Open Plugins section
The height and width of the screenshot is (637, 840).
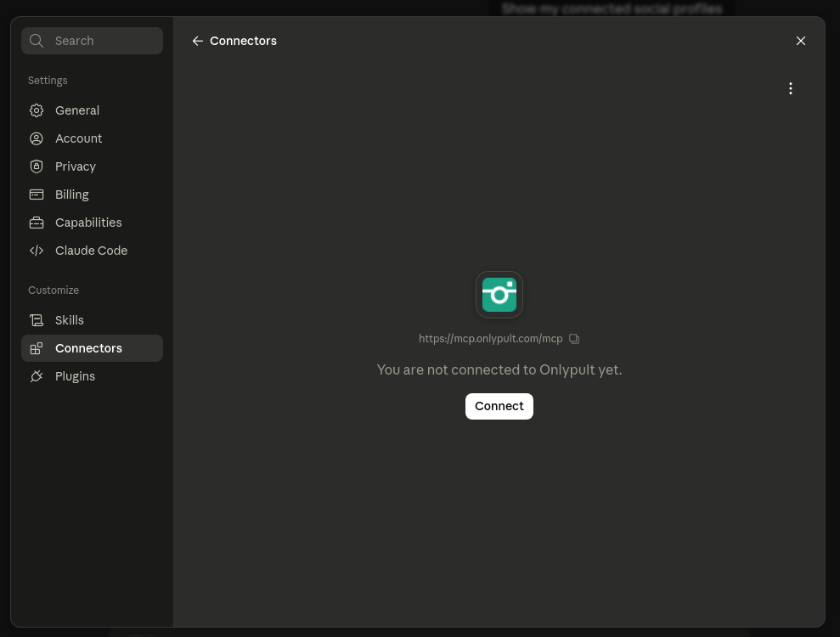click(x=92, y=376)
